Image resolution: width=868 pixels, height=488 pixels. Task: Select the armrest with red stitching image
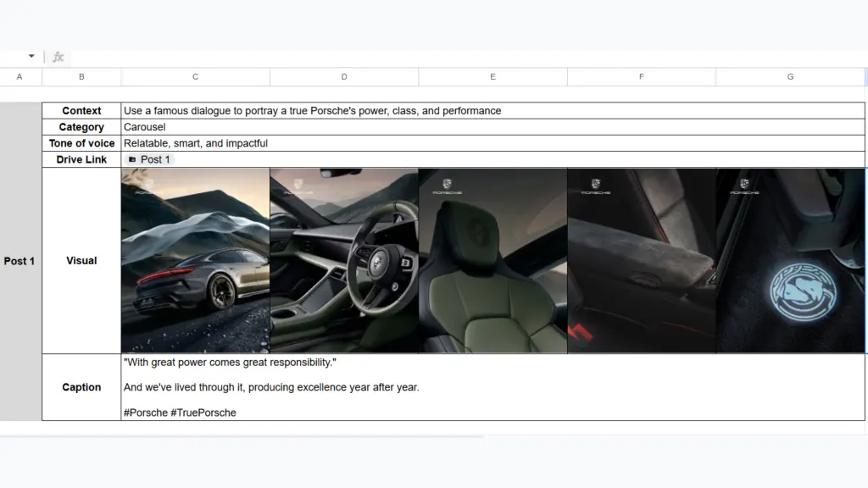642,261
